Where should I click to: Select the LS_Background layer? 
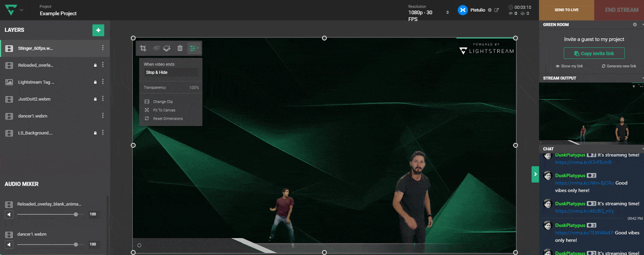click(55, 133)
